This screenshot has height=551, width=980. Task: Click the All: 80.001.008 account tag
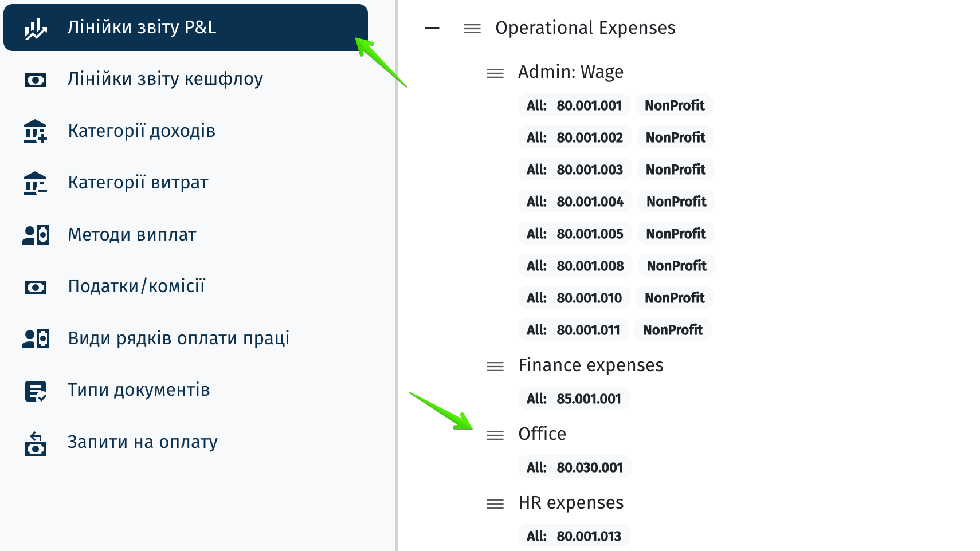coord(575,266)
